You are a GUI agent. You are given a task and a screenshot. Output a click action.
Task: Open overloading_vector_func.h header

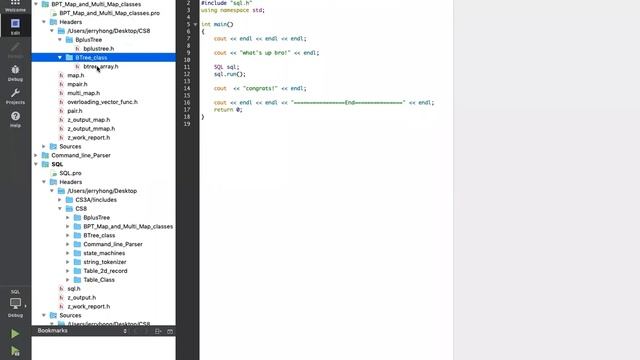coord(102,102)
